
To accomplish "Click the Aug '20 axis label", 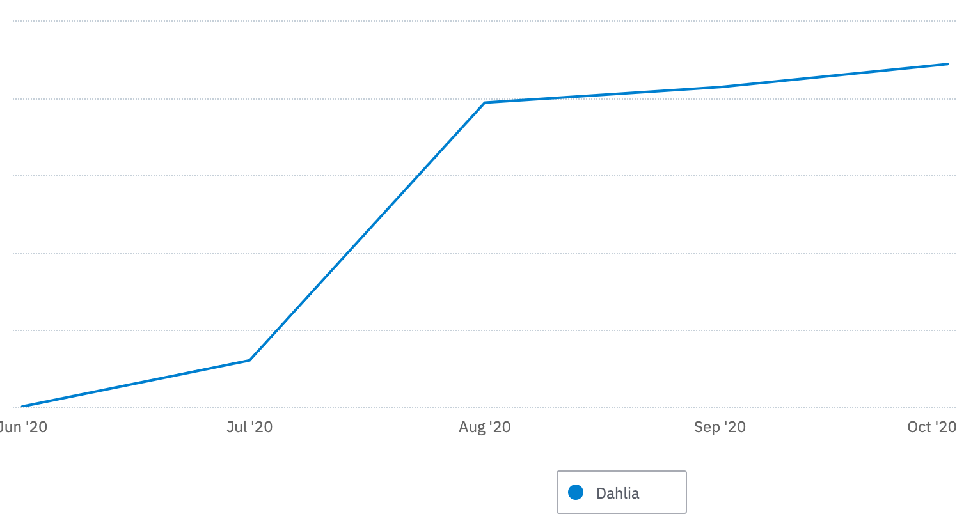I will 484,427.
